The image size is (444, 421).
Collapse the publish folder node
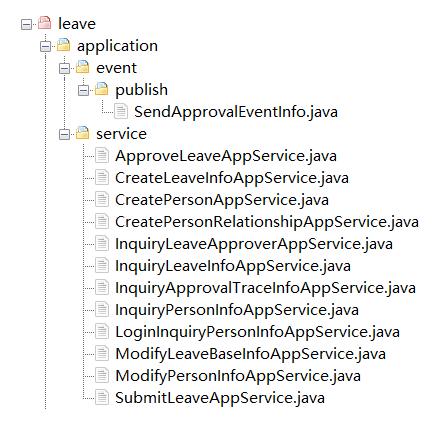(83, 90)
